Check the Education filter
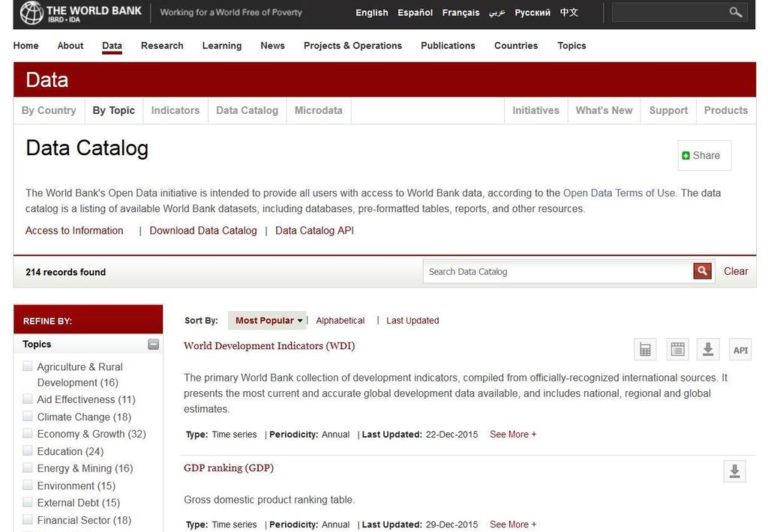The height and width of the screenshot is (532, 768). point(28,451)
